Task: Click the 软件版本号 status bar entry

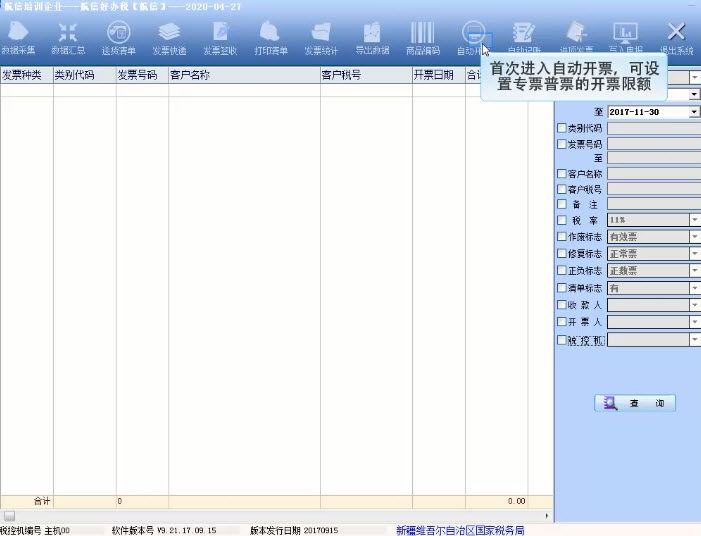Action: click(x=164, y=531)
